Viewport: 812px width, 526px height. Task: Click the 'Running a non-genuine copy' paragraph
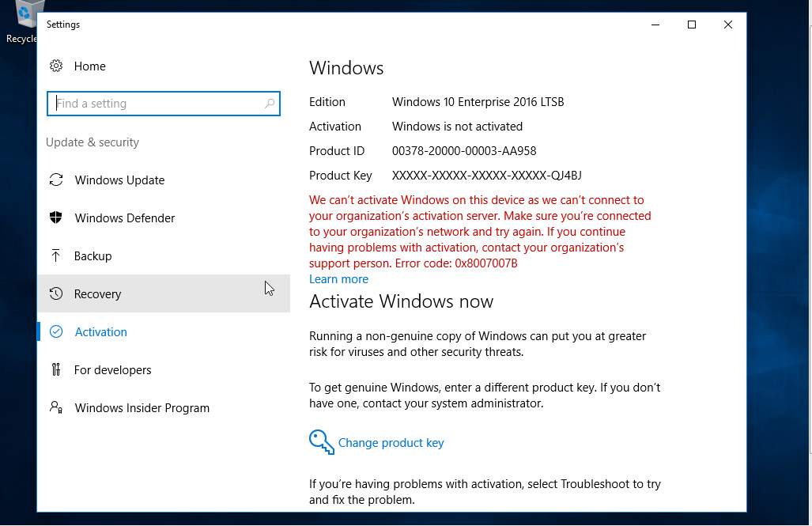click(478, 343)
